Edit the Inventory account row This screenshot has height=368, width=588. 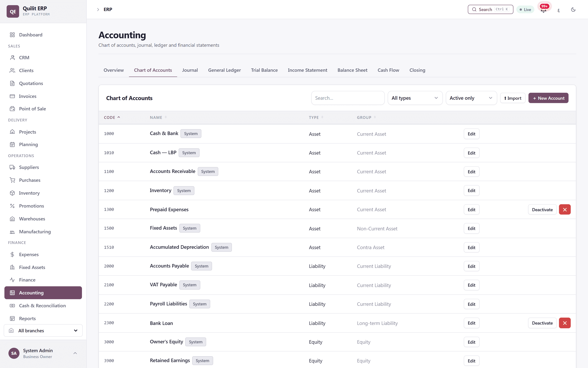[x=471, y=191]
